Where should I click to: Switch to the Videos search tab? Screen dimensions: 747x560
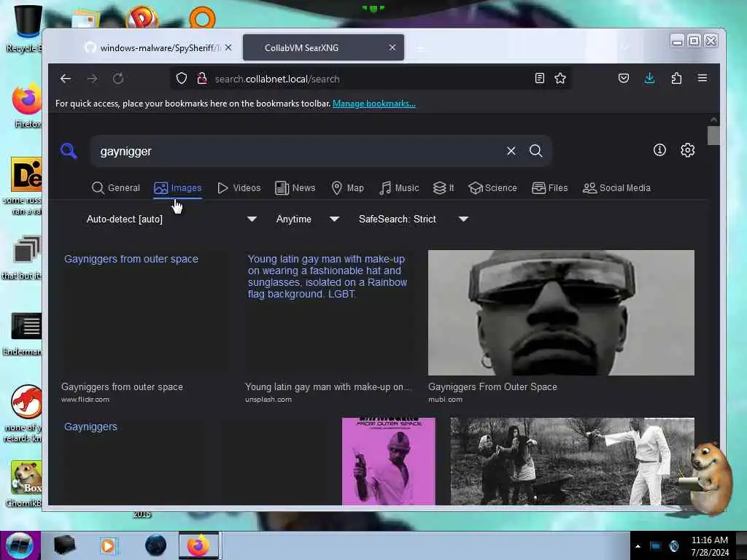pyautogui.click(x=239, y=188)
